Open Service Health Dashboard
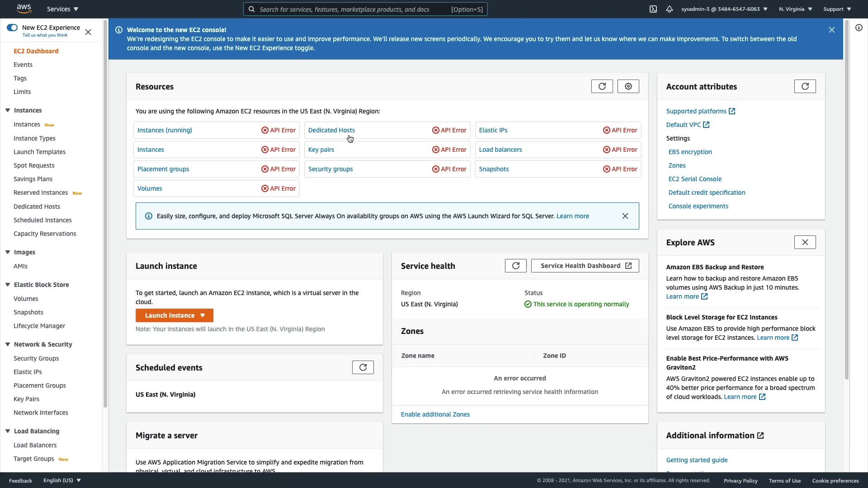The image size is (868, 488). click(x=585, y=266)
